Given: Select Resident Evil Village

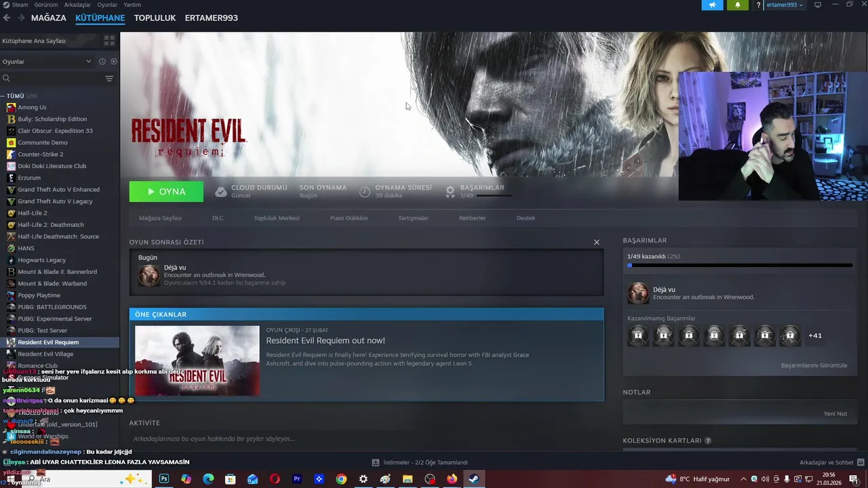Looking at the screenshot, I should [45, 354].
